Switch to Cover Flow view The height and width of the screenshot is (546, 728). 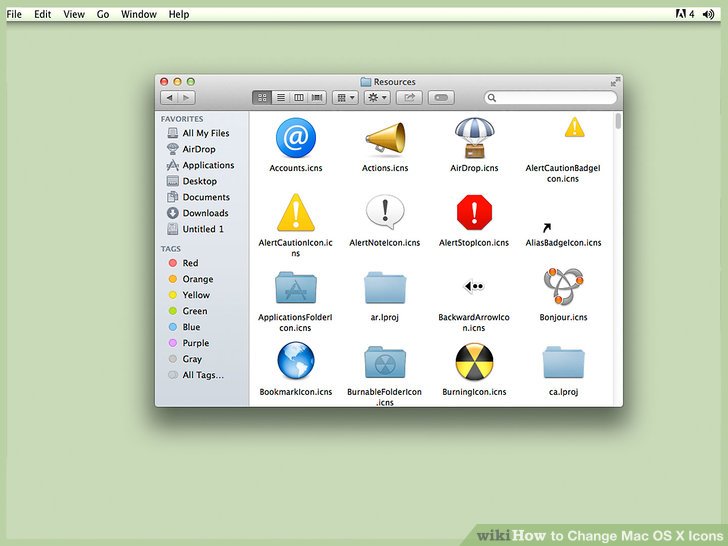317,98
